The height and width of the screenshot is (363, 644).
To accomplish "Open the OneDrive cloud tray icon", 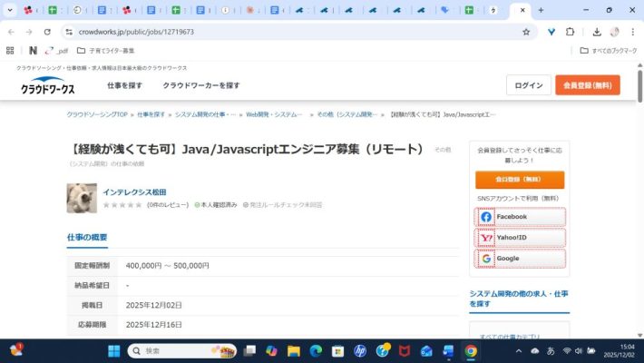I will 535,350.
